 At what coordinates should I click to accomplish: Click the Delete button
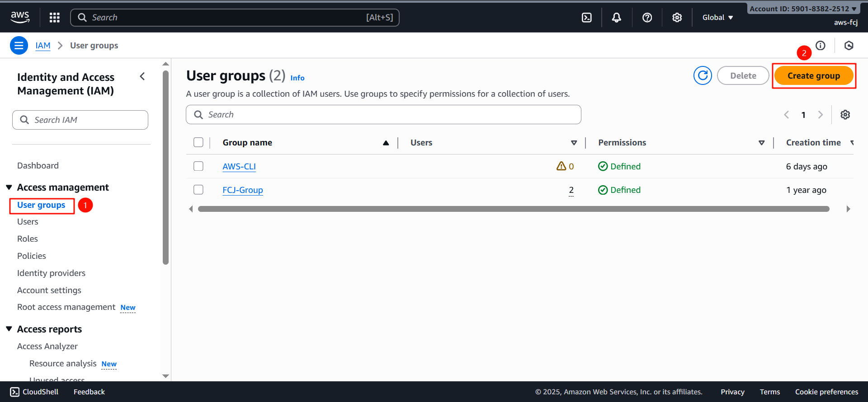click(x=743, y=75)
